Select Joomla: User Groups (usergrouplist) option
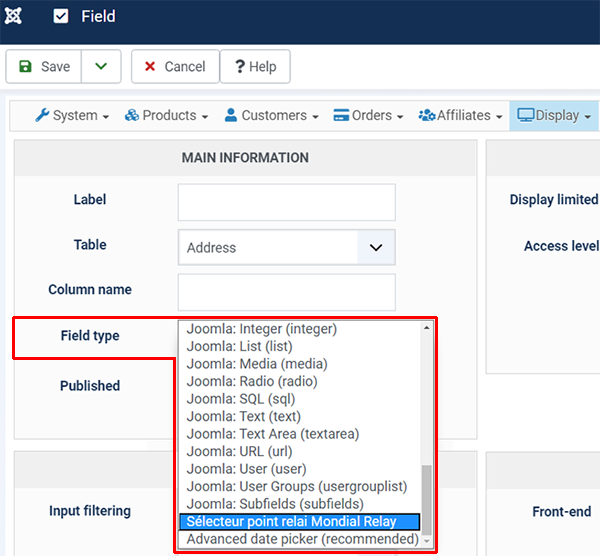The image size is (600, 556). click(300, 487)
